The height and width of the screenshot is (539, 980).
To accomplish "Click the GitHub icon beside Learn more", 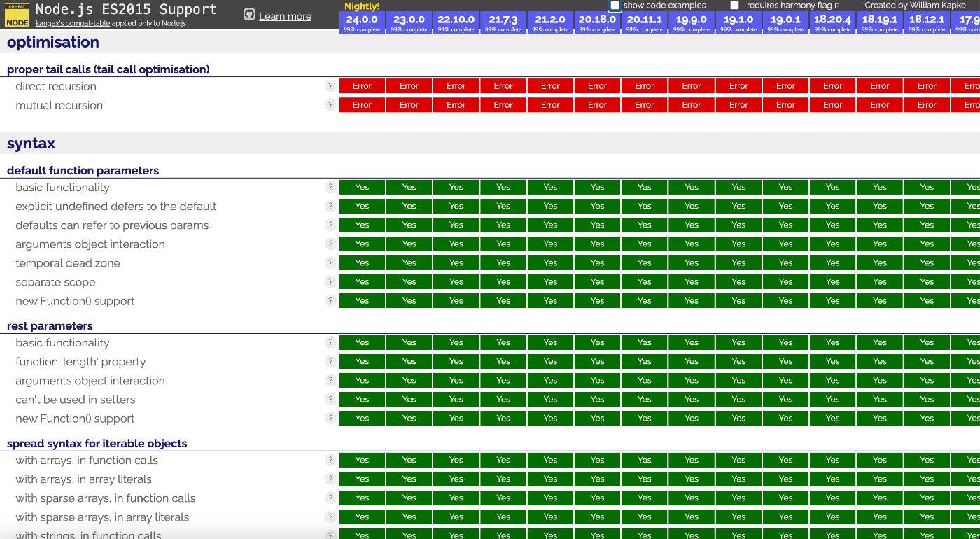I will point(249,15).
